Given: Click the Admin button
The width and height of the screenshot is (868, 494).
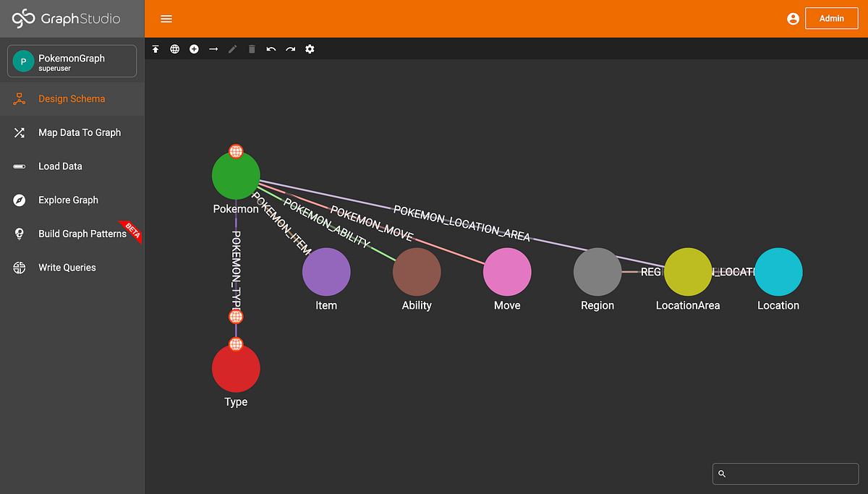Looking at the screenshot, I should [831, 18].
